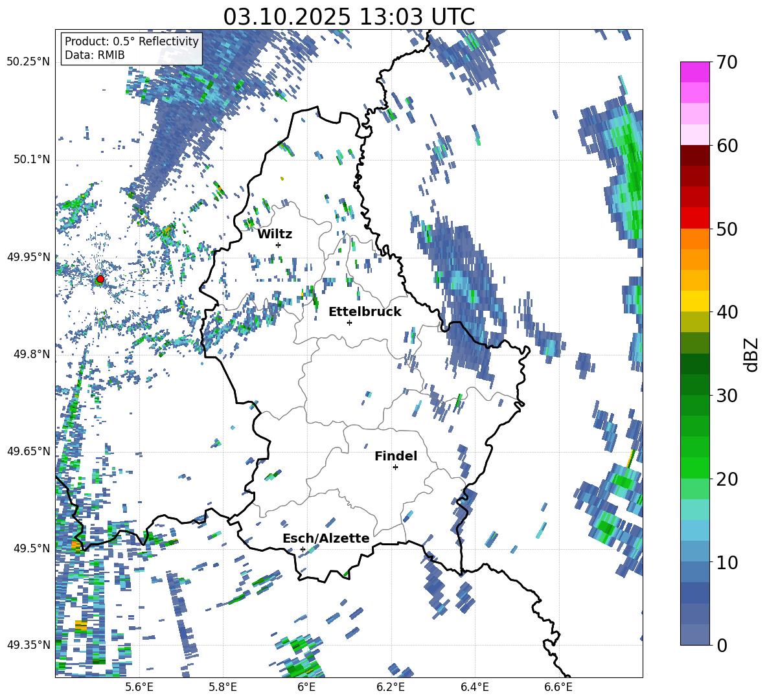Click the 49.5°N latitude label

[32, 548]
